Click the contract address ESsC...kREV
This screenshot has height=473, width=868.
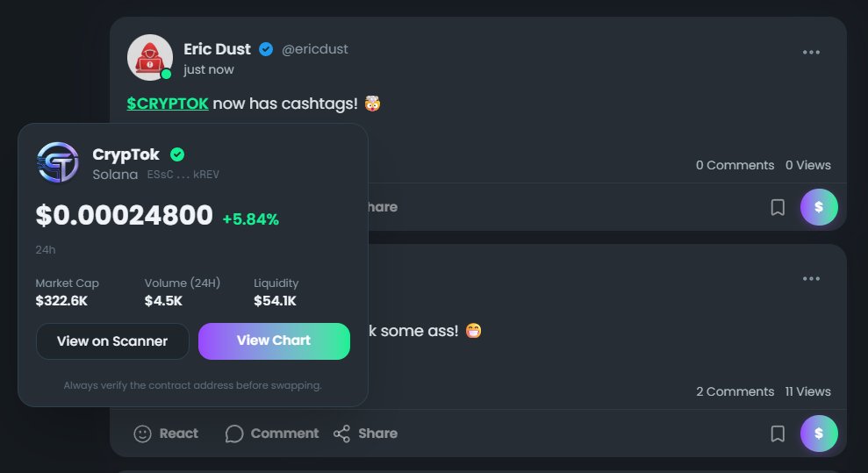tap(183, 175)
